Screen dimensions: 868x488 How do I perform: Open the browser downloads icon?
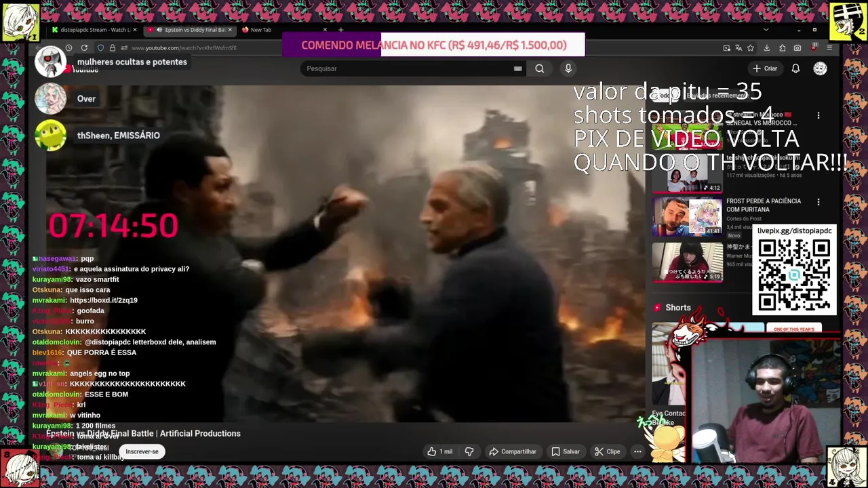tap(766, 48)
